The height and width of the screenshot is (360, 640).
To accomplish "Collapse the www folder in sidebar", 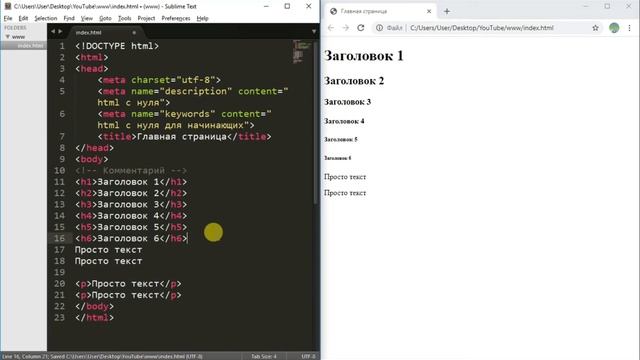I will [x=7, y=37].
